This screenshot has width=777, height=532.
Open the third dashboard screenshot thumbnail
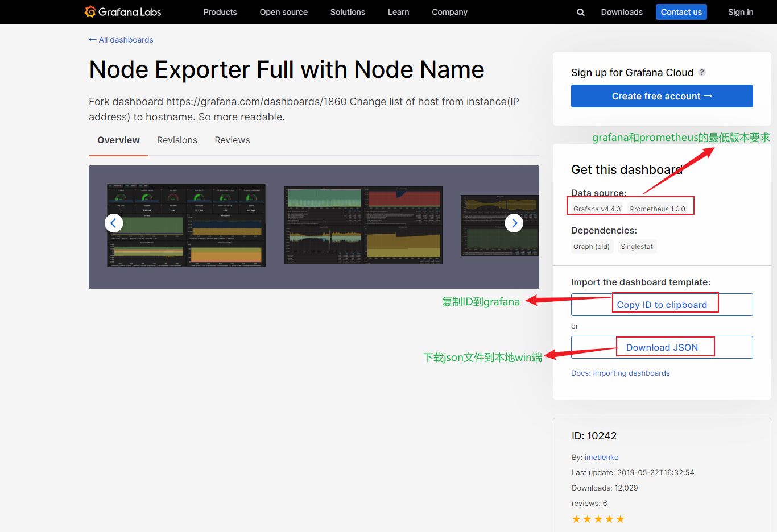click(500, 225)
